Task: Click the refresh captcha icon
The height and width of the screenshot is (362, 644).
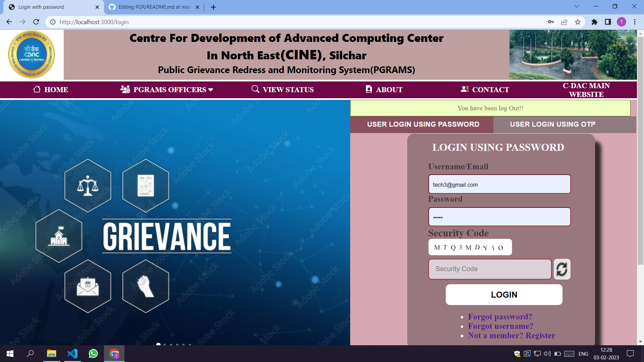Action: point(562,269)
